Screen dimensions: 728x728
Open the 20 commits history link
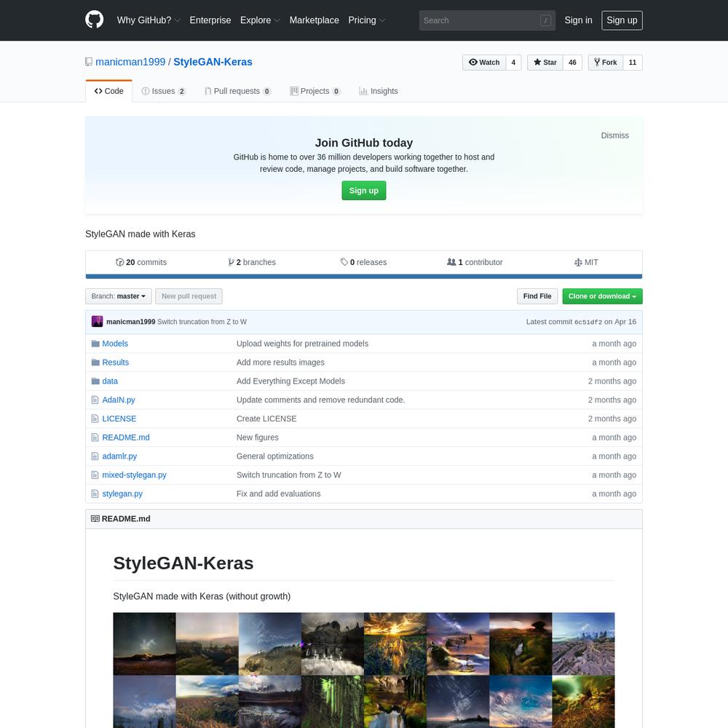point(141,262)
